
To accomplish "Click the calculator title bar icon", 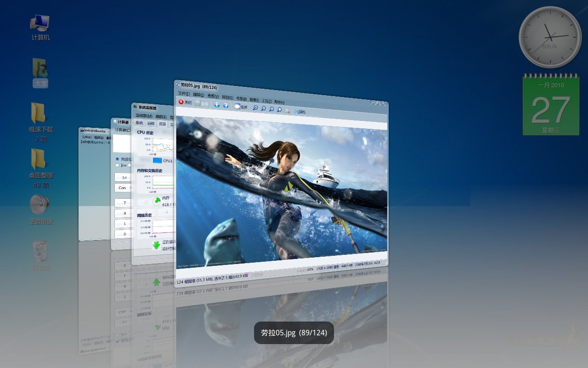I will [115, 121].
